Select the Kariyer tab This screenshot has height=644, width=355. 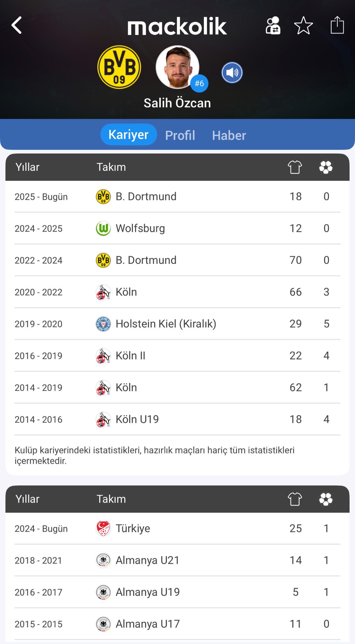click(x=128, y=135)
